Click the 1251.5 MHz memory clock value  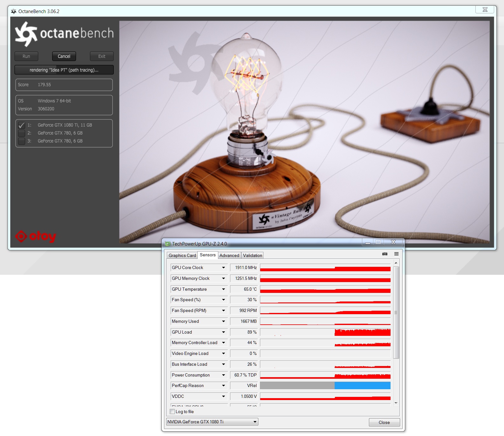244,279
